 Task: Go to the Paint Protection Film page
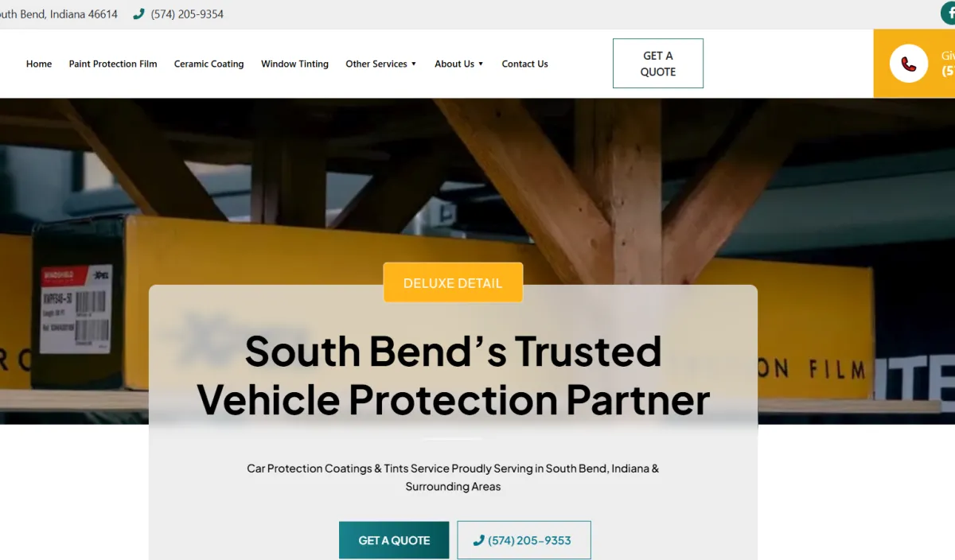coord(113,64)
